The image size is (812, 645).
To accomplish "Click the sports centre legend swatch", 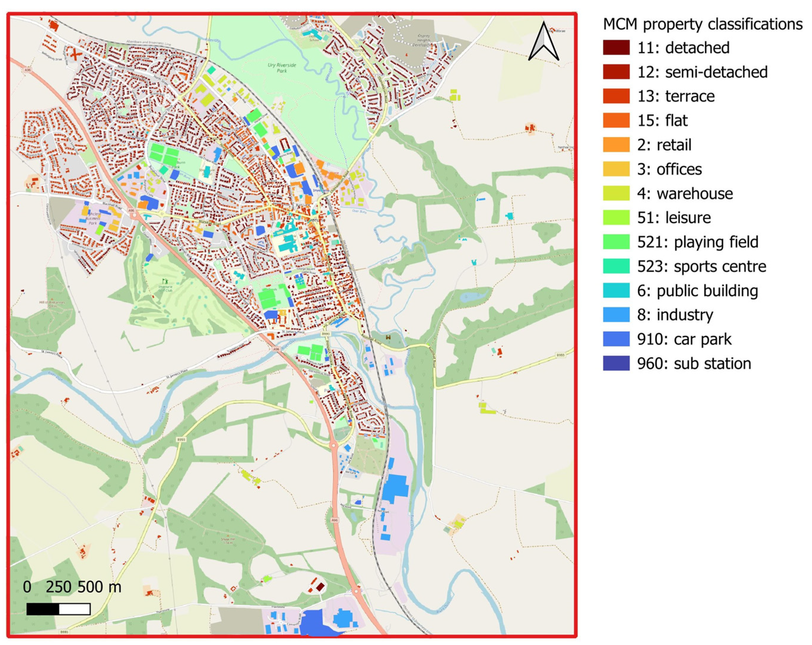I will click(616, 266).
